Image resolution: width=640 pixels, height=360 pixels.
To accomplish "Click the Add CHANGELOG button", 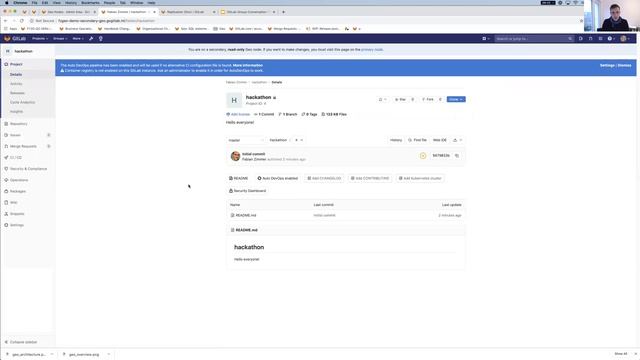I will tap(324, 178).
